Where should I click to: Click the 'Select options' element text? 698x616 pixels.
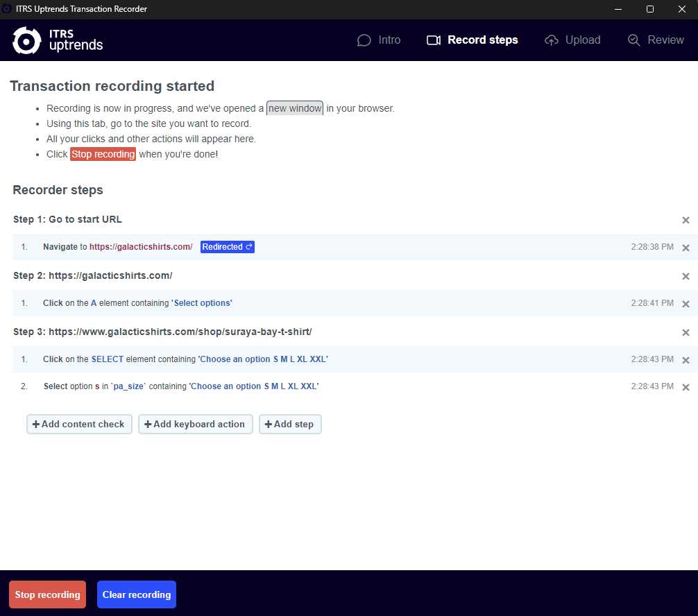202,303
